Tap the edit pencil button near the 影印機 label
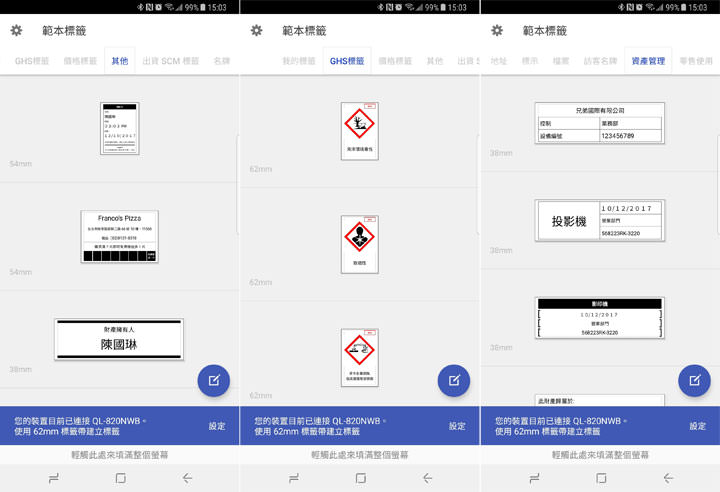 point(694,380)
